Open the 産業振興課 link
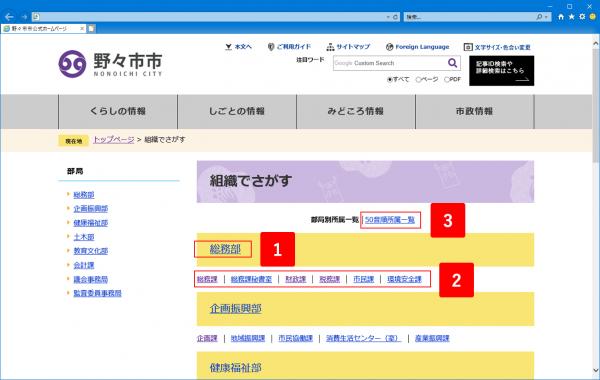600x380 pixels. tap(432, 338)
